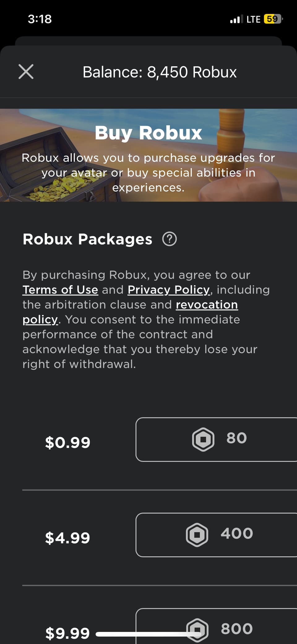Open the revocation policy link
This screenshot has width=297, height=644.
207,305
